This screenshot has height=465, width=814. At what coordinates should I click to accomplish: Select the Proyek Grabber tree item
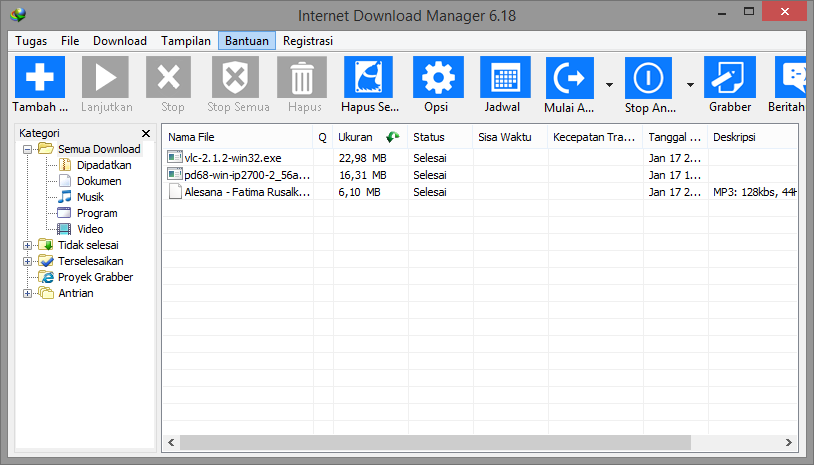click(96, 277)
